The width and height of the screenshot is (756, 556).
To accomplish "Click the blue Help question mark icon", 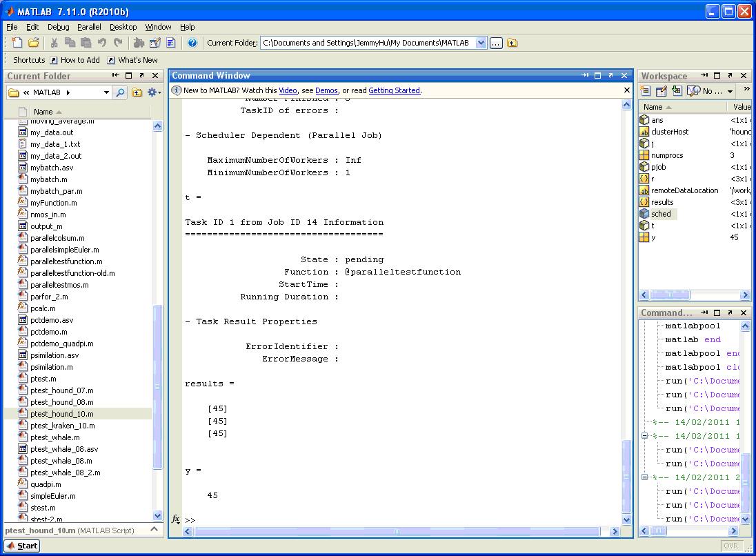I will coord(192,43).
